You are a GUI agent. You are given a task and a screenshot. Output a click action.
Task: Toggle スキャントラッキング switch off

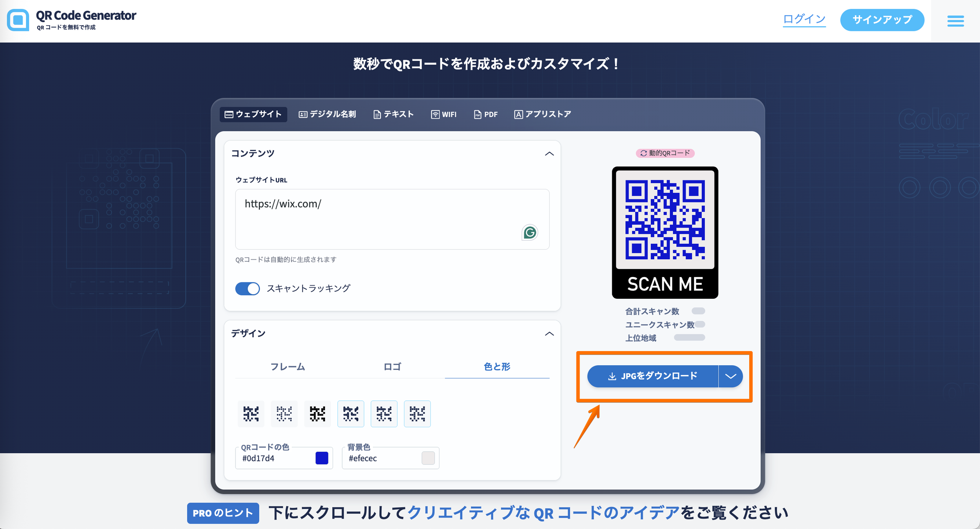pos(247,289)
